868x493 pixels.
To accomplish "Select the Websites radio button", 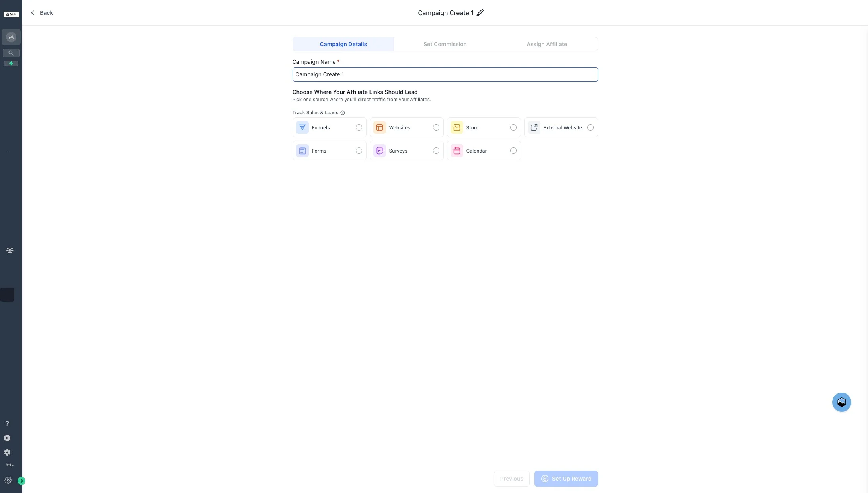I will (436, 127).
